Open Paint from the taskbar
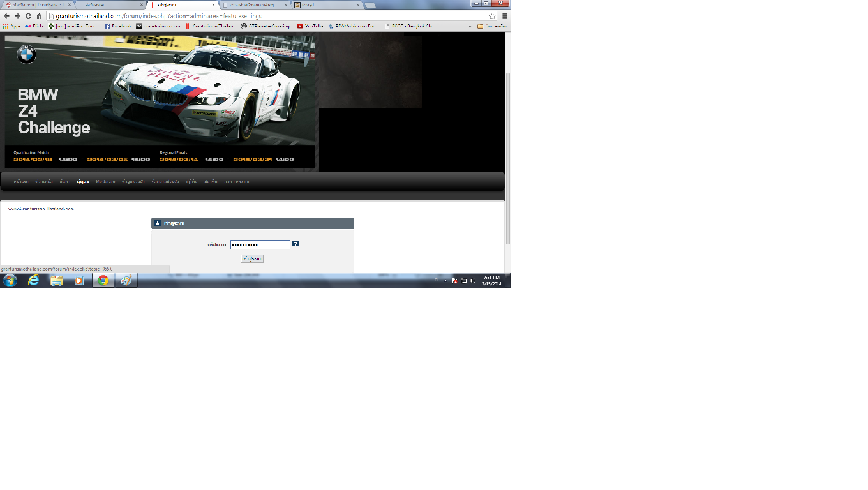 (x=126, y=281)
